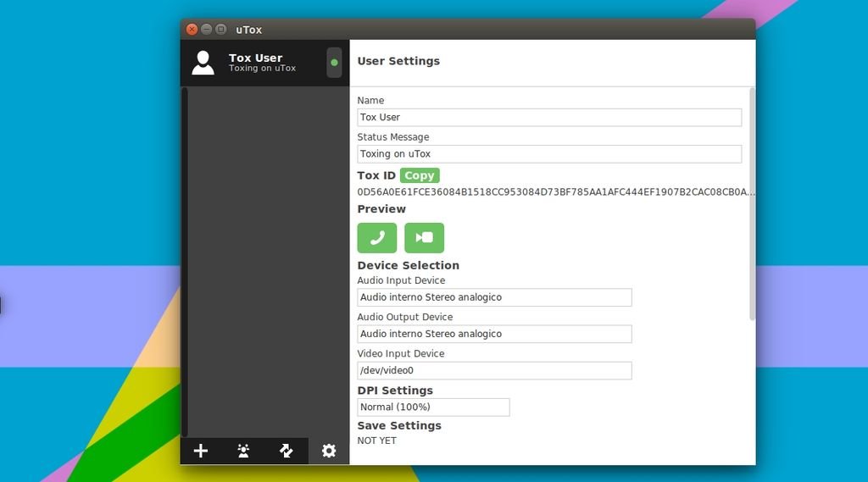Screen dimensions: 868x482
Task: Copy the Tox ID
Action: pyautogui.click(x=420, y=175)
